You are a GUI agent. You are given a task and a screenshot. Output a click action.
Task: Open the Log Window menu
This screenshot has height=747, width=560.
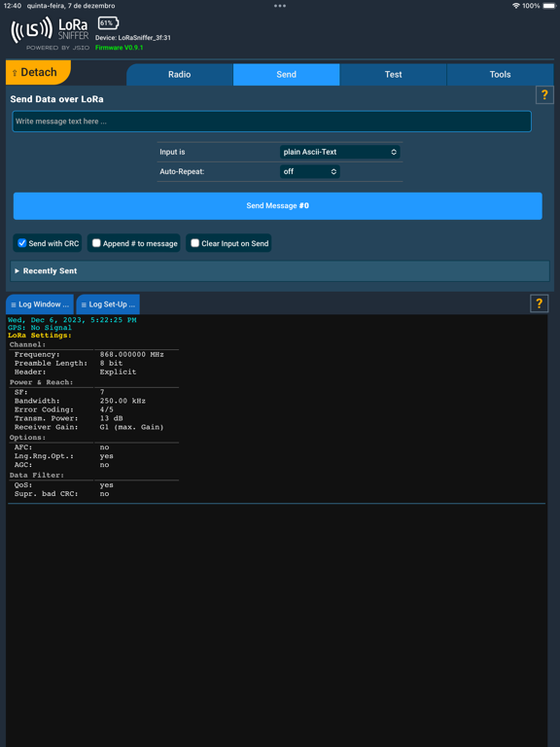40,304
